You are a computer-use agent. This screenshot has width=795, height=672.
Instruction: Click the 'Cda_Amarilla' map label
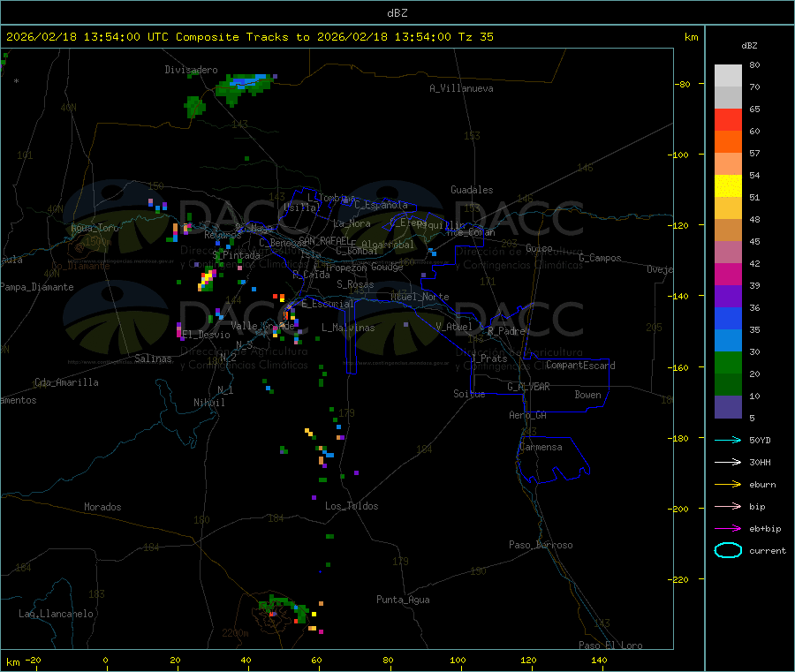(x=66, y=382)
